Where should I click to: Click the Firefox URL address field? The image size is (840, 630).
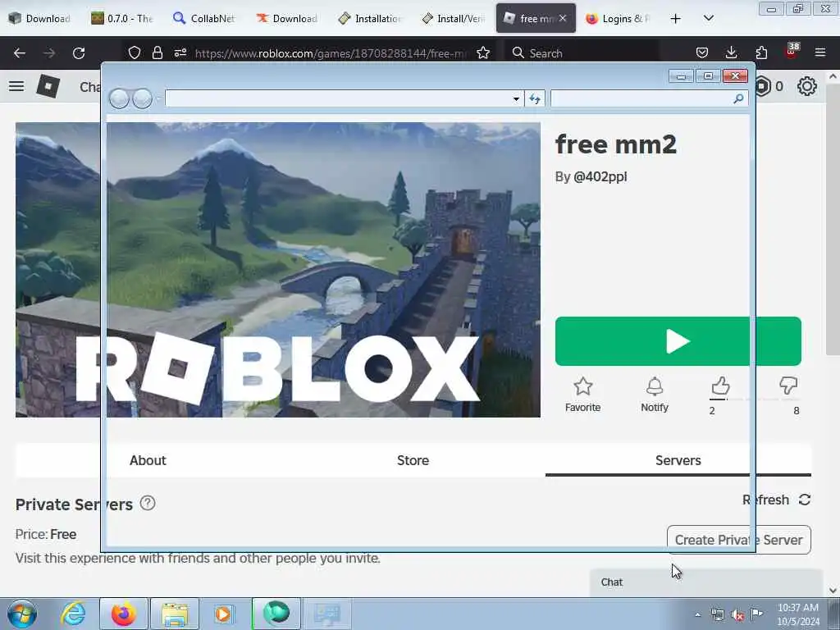tap(332, 53)
